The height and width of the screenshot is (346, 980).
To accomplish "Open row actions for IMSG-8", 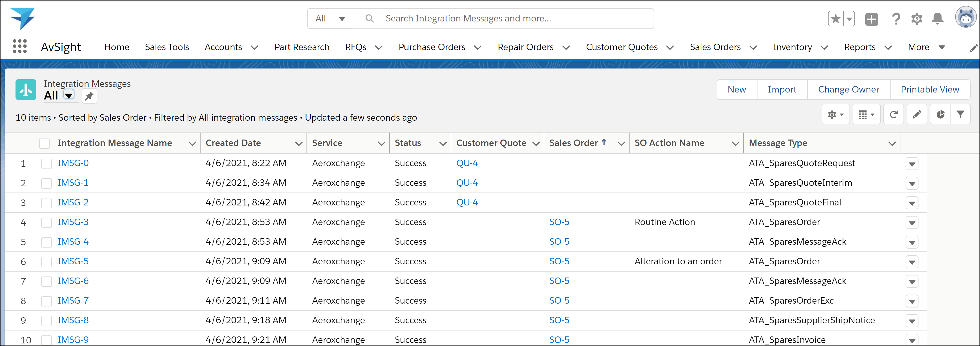I will [912, 321].
